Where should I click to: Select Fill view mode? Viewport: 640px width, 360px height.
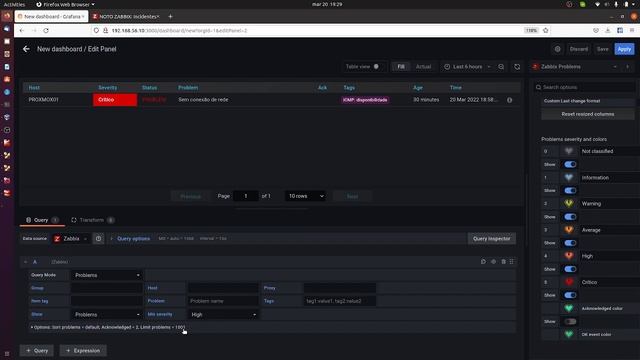point(401,67)
